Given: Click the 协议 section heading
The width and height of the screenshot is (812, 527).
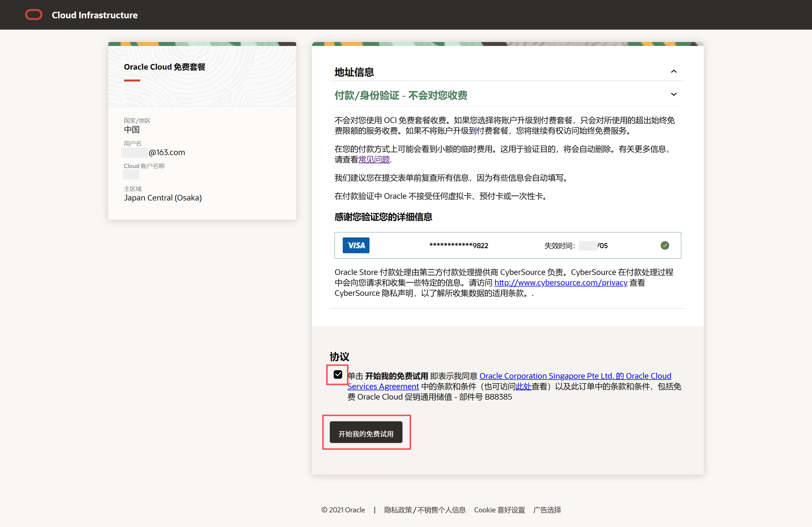Looking at the screenshot, I should tap(339, 357).
